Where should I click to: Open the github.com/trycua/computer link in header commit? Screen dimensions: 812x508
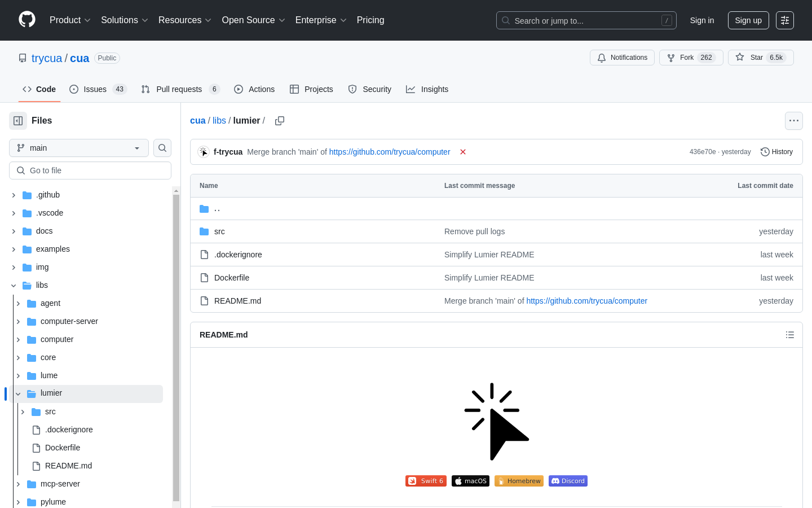[x=390, y=152]
